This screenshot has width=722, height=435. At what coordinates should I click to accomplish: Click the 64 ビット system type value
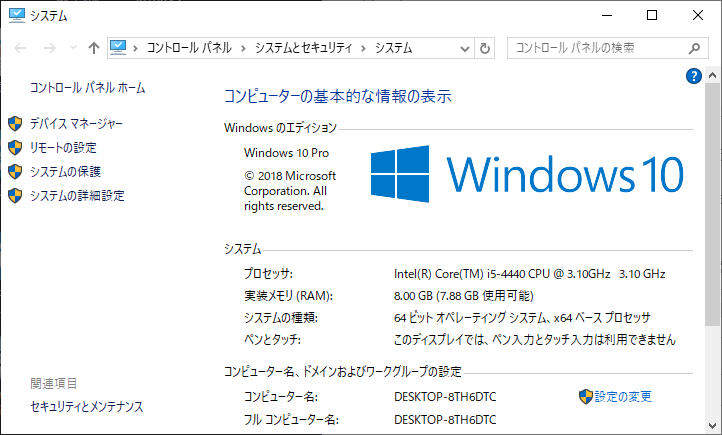click(522, 318)
